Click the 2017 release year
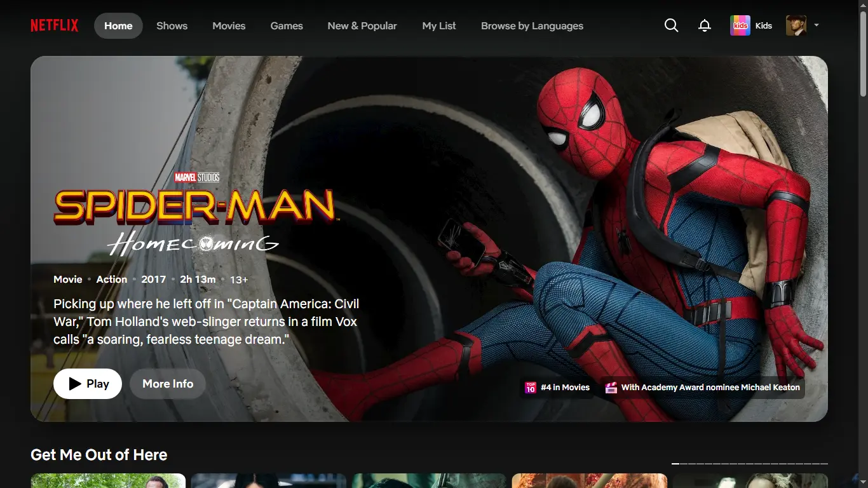Viewport: 868px width, 488px height. pyautogui.click(x=154, y=280)
